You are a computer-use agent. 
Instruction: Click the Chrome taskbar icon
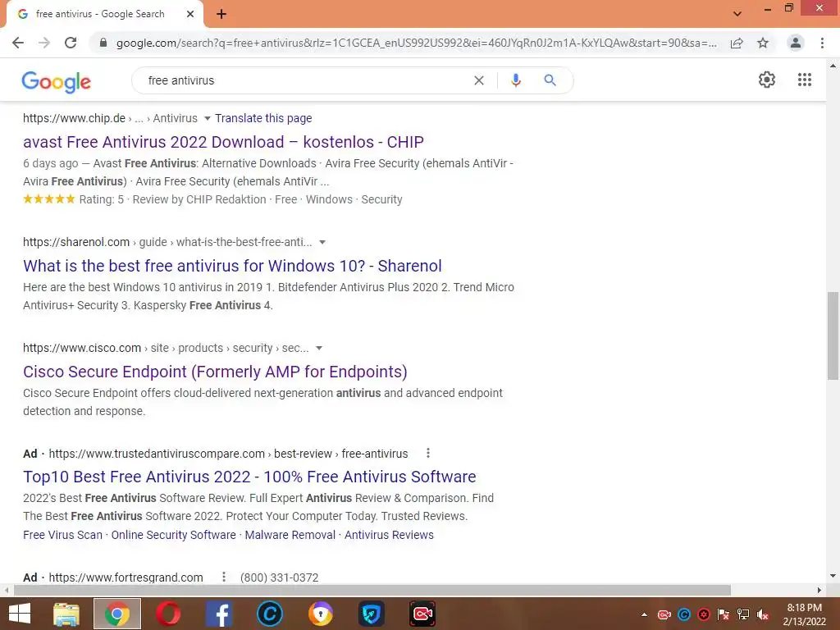[x=117, y=614]
